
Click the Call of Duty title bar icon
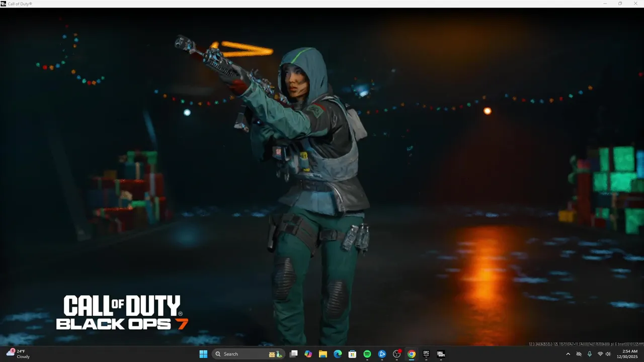4,4
